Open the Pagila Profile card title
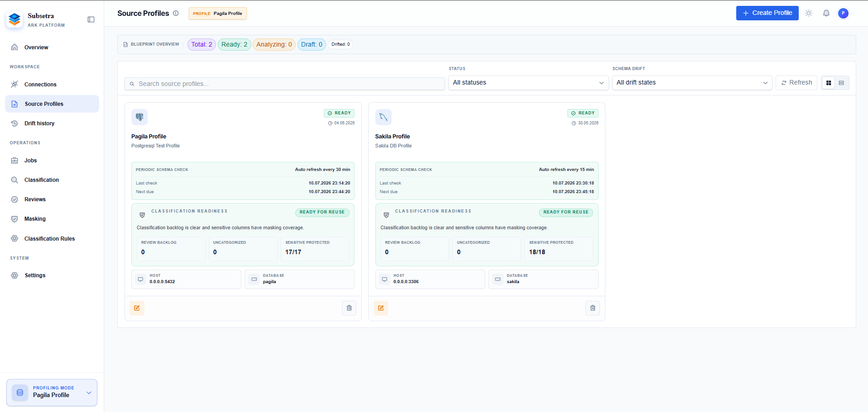This screenshot has width=868, height=412. pyautogui.click(x=149, y=137)
